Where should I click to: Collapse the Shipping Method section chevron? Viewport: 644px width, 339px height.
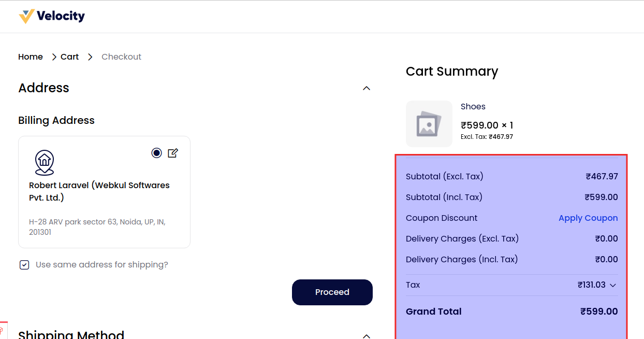[x=367, y=335]
